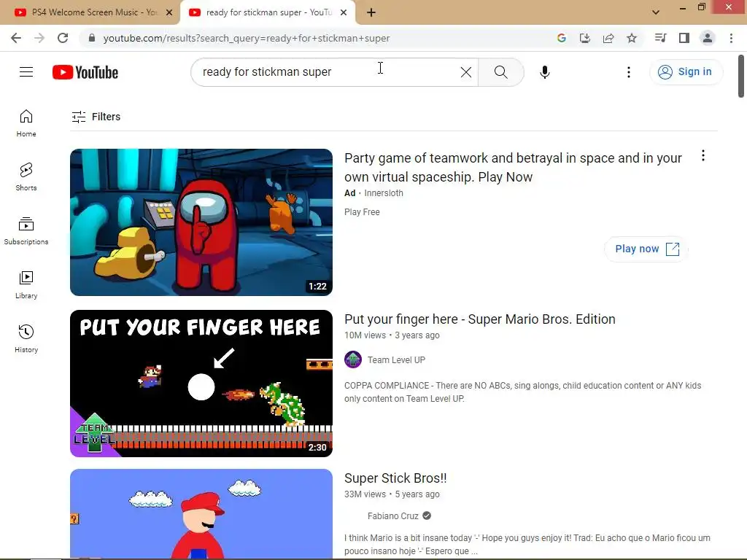Click the Google icon in the address bar
747x560 pixels.
(561, 38)
